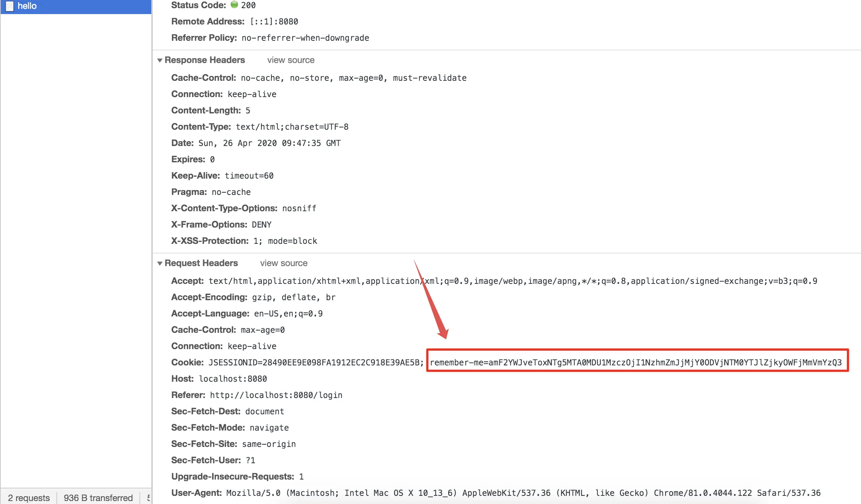This screenshot has width=861, height=504.
Task: Click the Remote Address value
Action: click(x=274, y=21)
